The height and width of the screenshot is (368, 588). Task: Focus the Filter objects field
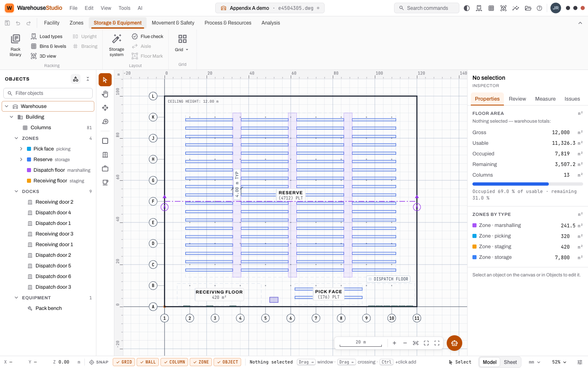tap(48, 93)
